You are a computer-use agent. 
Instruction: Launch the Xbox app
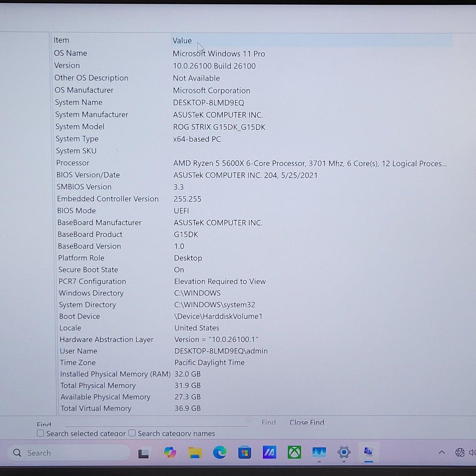coord(294,453)
